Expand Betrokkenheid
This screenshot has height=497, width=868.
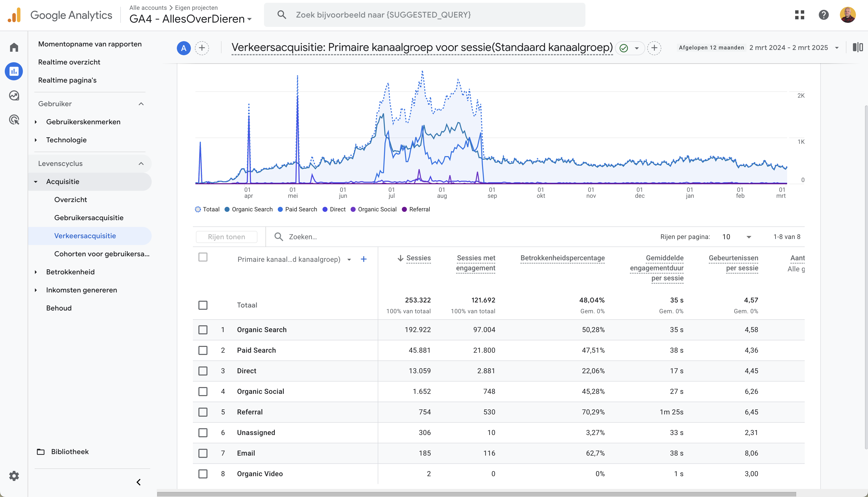(35, 272)
